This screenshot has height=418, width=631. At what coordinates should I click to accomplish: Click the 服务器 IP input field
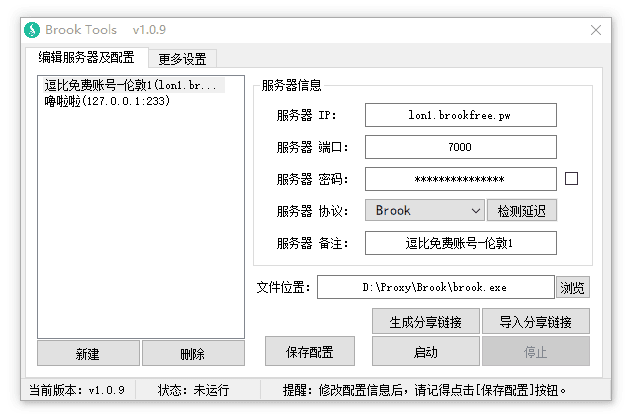point(460,115)
